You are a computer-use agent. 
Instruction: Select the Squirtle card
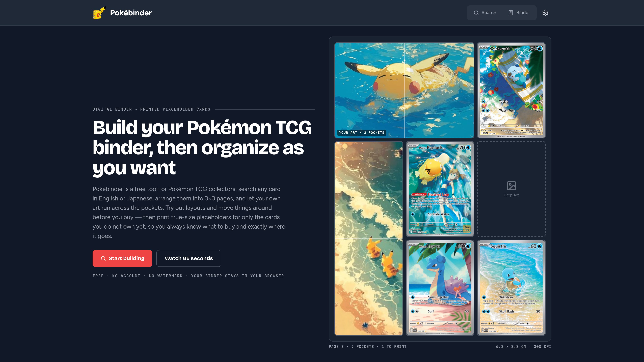click(511, 288)
